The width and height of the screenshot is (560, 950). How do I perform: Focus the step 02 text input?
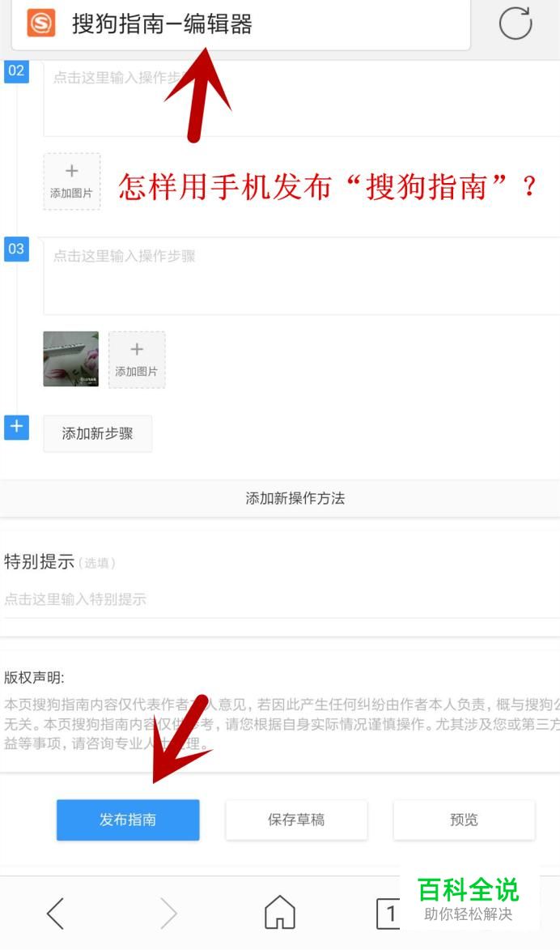coord(302,99)
